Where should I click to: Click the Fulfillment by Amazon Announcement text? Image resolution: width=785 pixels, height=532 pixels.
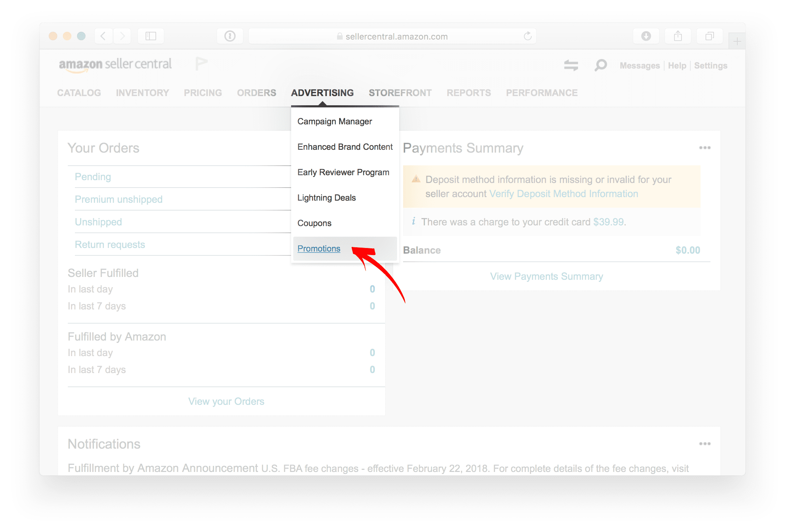[x=163, y=468]
